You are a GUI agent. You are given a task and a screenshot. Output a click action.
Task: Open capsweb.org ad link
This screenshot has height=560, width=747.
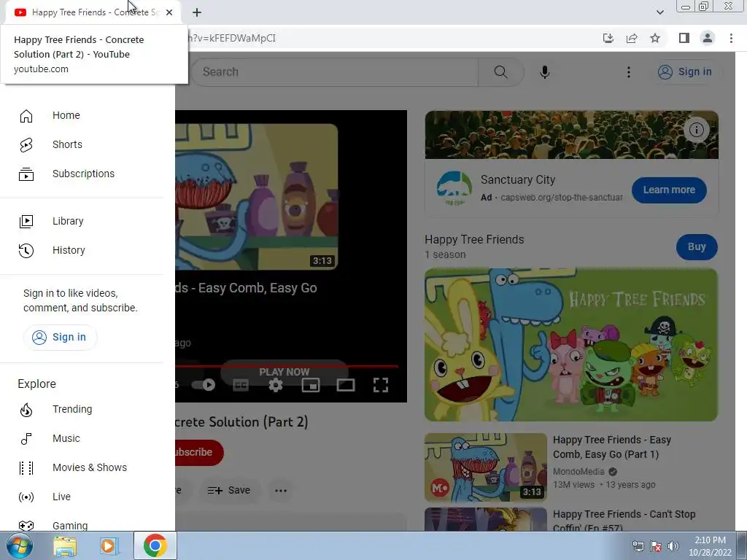[562, 198]
